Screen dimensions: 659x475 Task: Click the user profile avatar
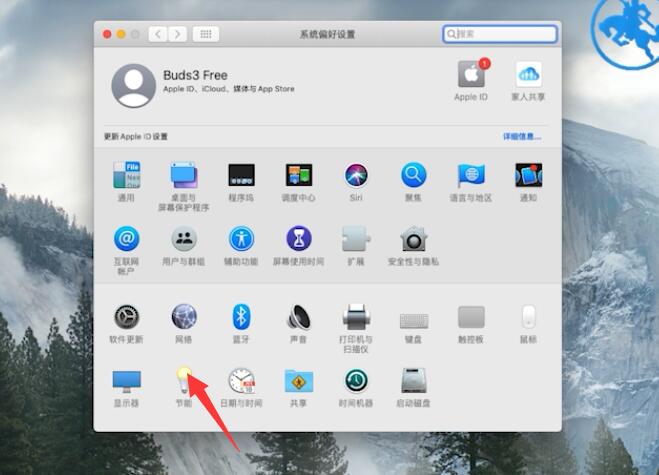coord(134,86)
